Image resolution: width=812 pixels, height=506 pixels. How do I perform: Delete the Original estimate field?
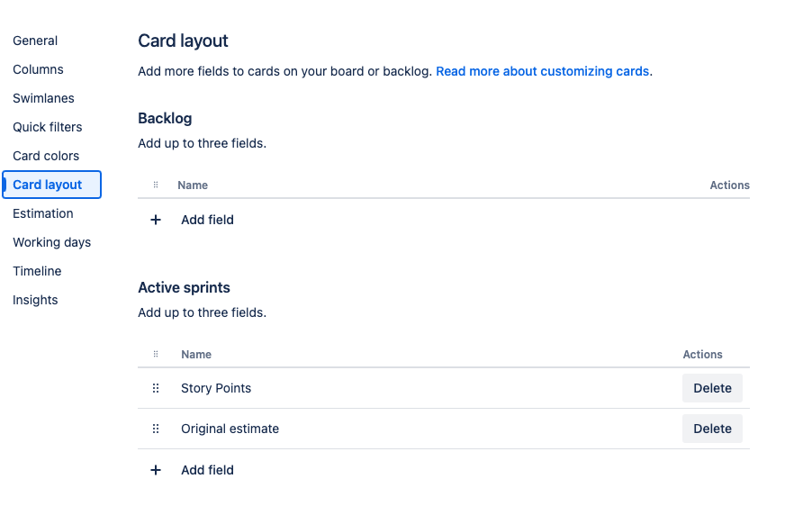(712, 429)
